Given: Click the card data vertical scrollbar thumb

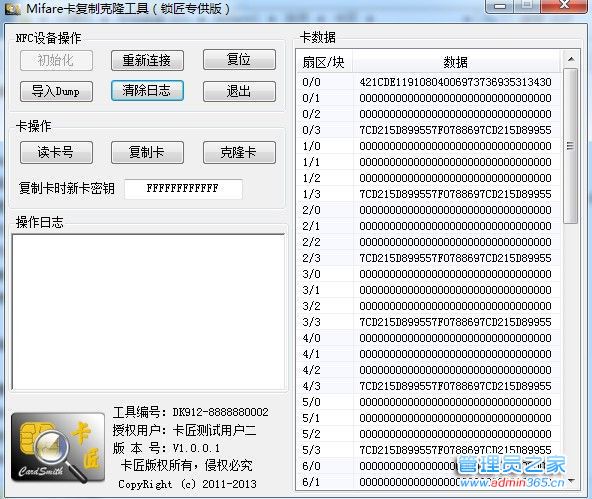Looking at the screenshot, I should (570, 146).
